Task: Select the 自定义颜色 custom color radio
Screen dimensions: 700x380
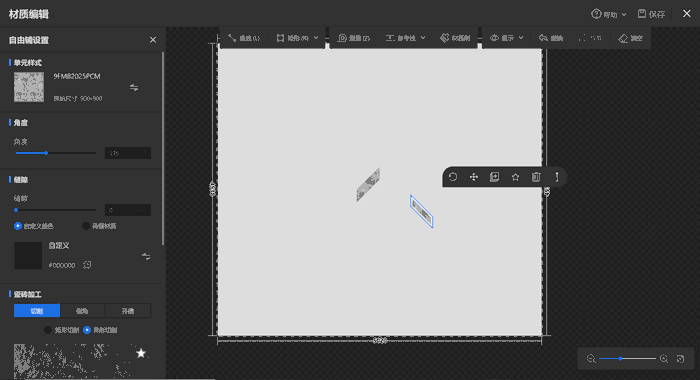Action: coord(18,226)
